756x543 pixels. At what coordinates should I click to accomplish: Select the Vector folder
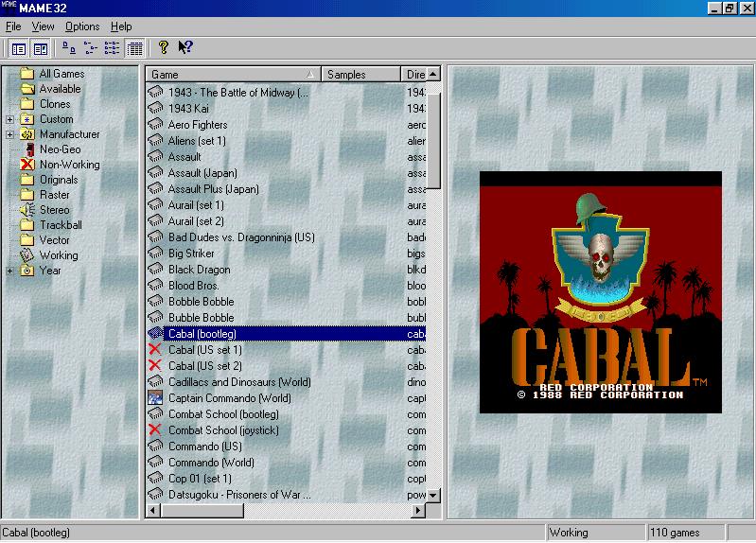click(54, 240)
